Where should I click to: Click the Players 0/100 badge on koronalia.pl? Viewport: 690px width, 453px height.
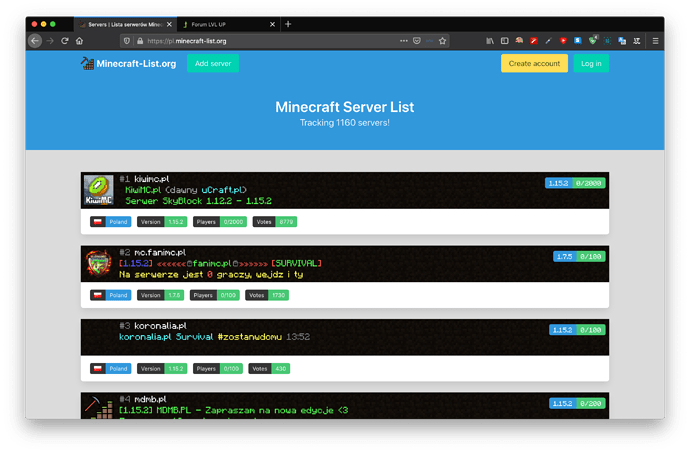pyautogui.click(x=218, y=369)
